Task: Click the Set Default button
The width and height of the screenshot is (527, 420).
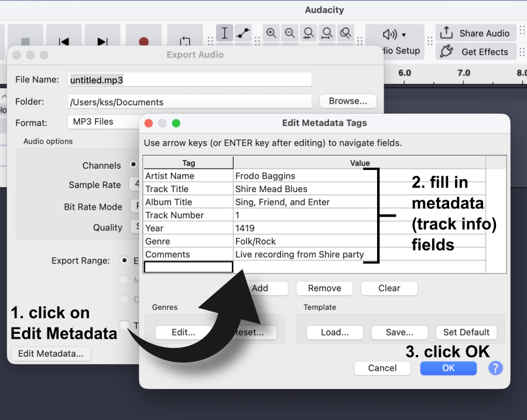Action: click(x=466, y=332)
